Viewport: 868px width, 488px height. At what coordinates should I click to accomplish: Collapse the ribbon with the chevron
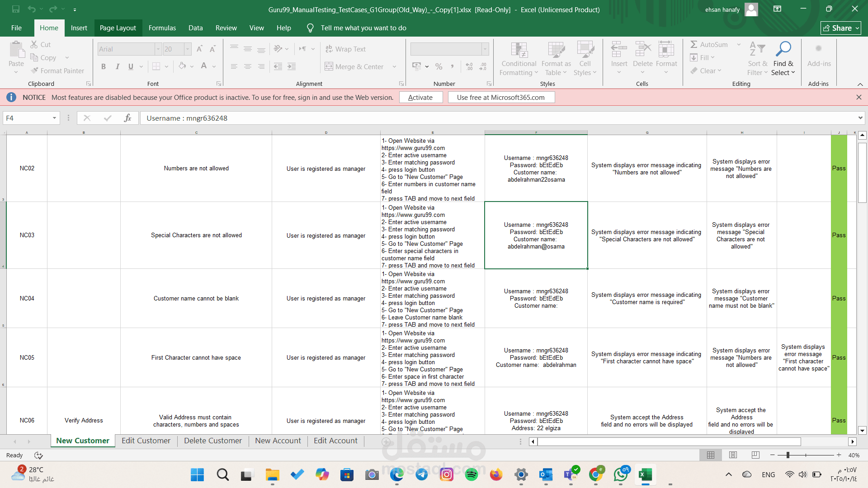[860, 84]
